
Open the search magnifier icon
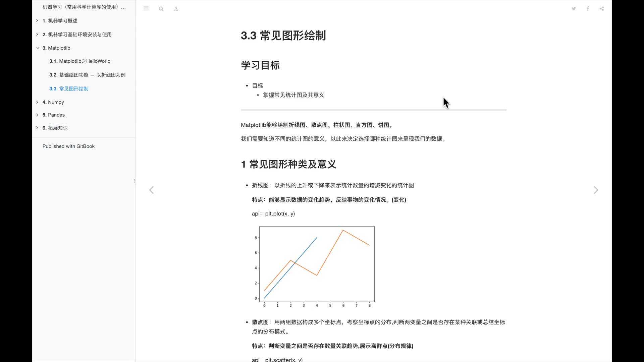click(161, 9)
